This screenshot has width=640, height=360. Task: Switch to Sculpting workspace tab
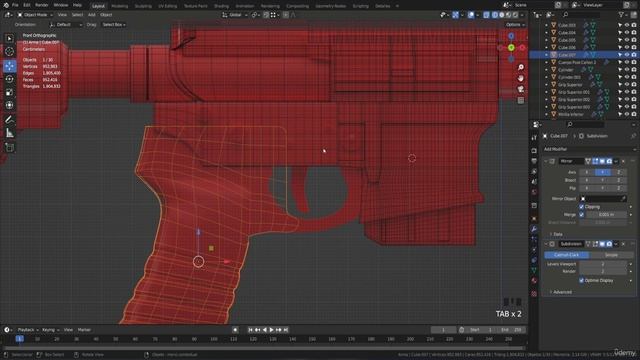[x=143, y=6]
